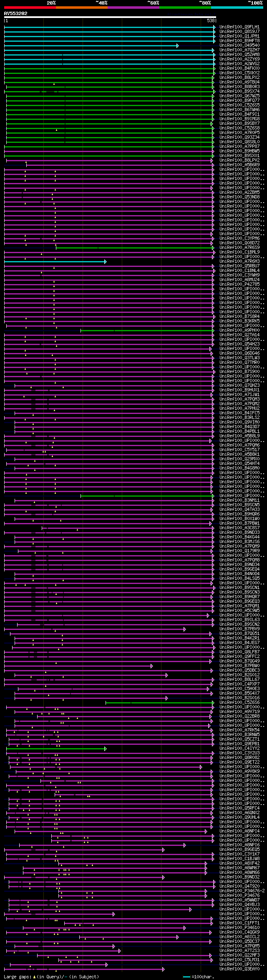
Task: Open UniRef100_Q22MF3
Action: click(x=239, y=955)
